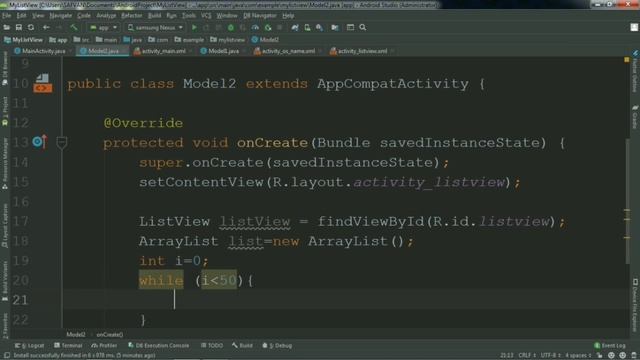Screen dimensions: 640x360
Task: Open the TODO tool window button
Action: pos(212,345)
